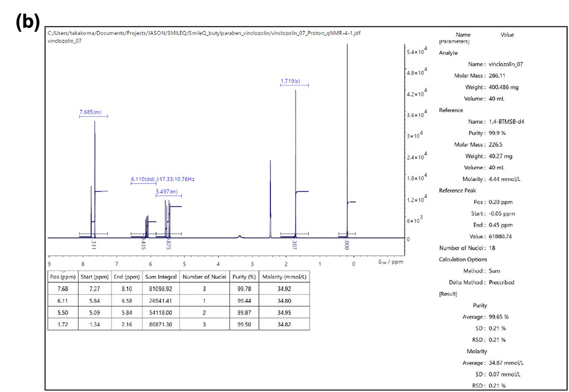
Task: Click the Number of Nuclei column header
Action: (204, 277)
